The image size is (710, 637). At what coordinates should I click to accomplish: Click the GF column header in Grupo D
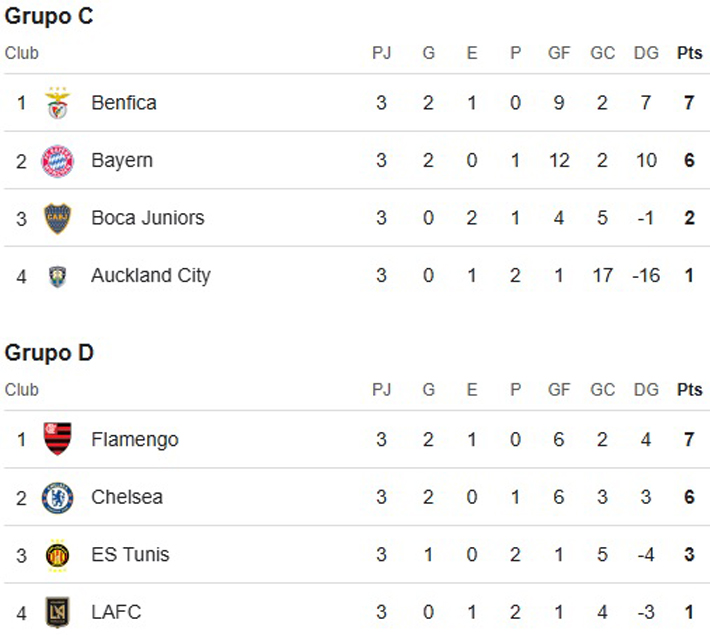558,390
